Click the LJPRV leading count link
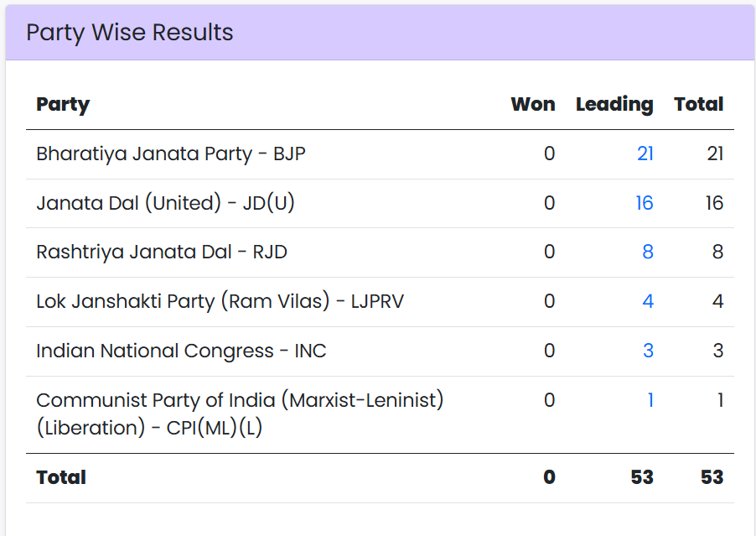 pyautogui.click(x=647, y=302)
